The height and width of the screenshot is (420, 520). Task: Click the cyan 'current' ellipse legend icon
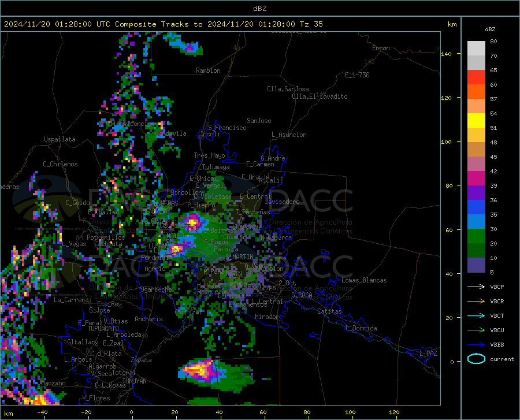pos(476,359)
